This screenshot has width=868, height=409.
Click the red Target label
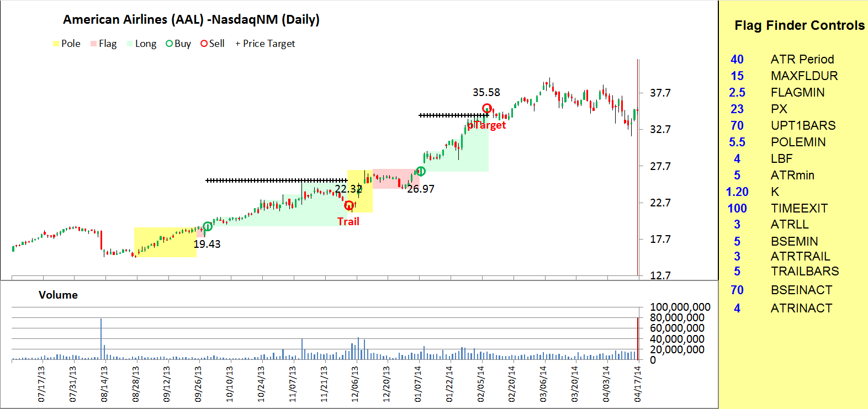point(486,125)
